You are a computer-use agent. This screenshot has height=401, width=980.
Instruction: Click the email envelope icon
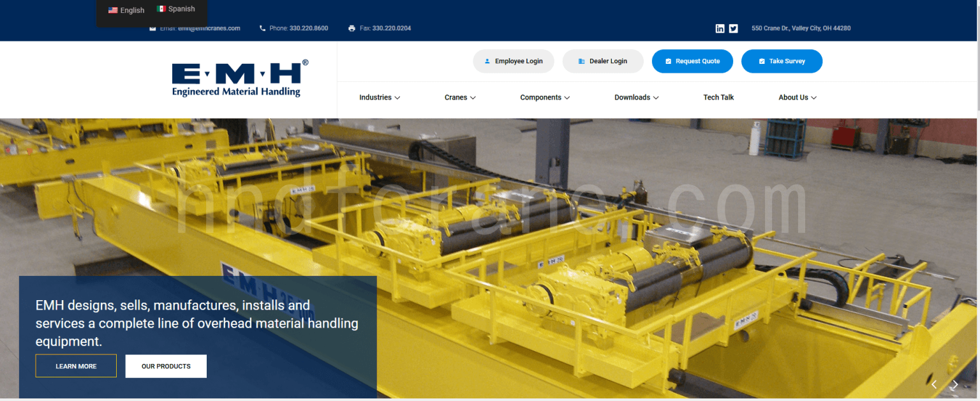152,28
